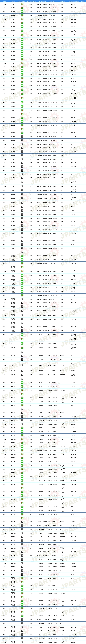Click the Pb fuel icon in Astra A04 row

point(22,59)
